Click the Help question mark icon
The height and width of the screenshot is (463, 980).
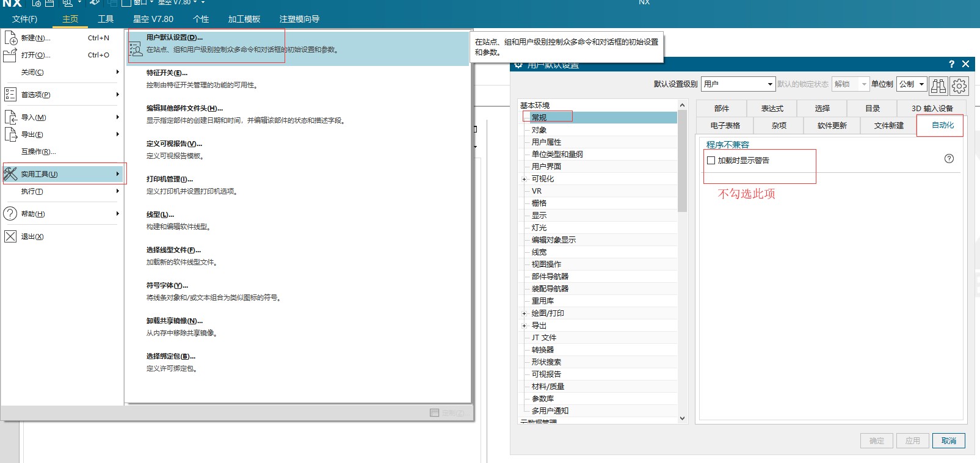pyautogui.click(x=10, y=213)
